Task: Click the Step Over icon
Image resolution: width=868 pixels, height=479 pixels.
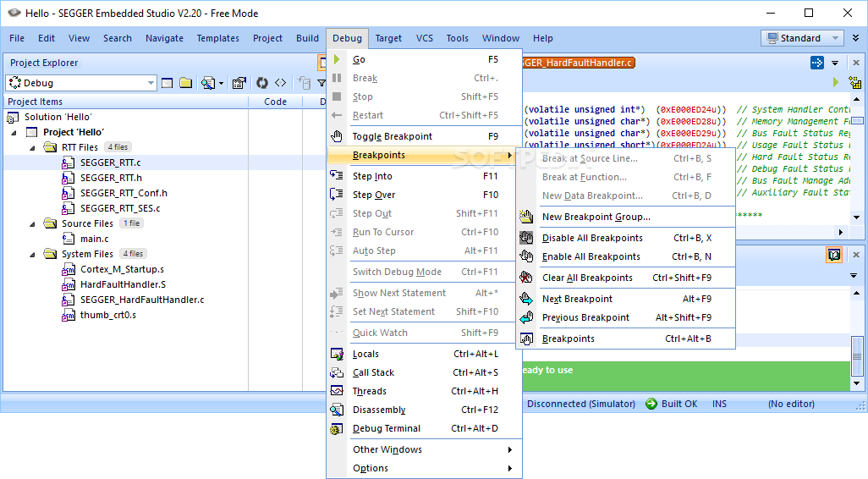Action: point(337,195)
